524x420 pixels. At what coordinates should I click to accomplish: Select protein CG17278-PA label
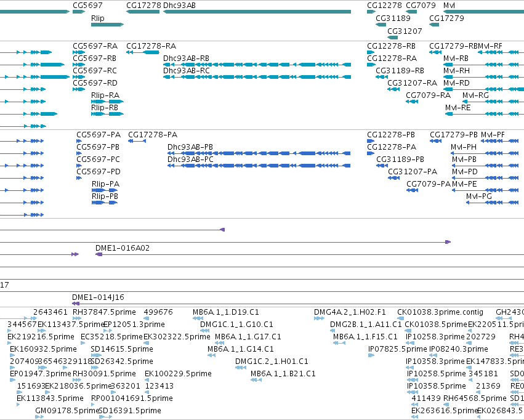pyautogui.click(x=153, y=135)
